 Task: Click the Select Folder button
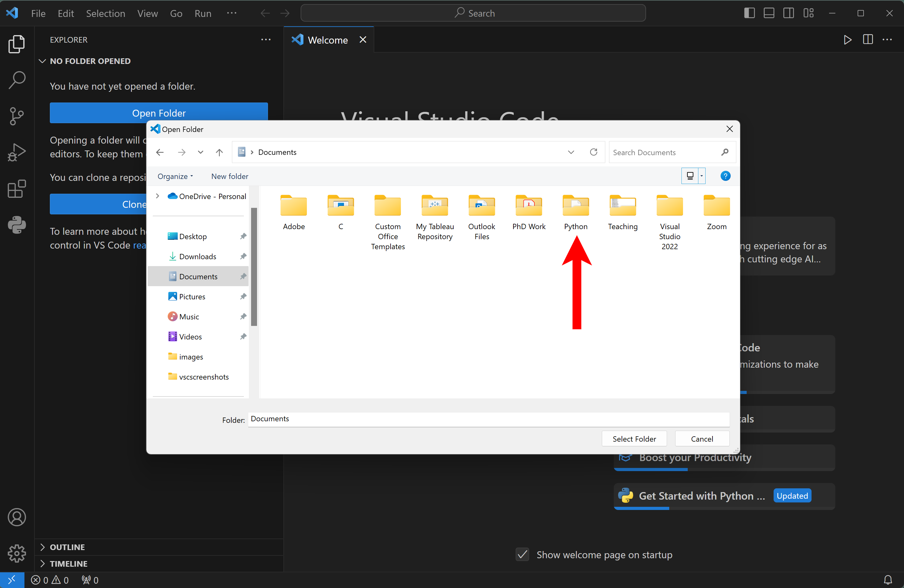pyautogui.click(x=634, y=439)
